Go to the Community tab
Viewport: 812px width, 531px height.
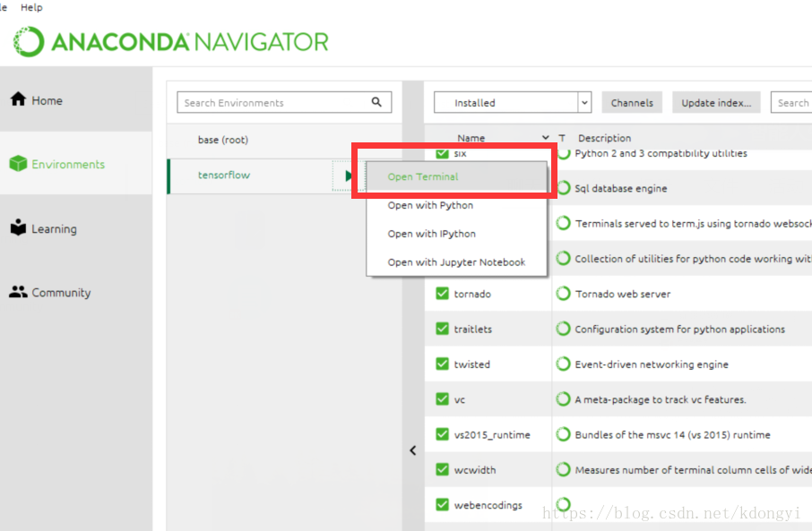76,293
